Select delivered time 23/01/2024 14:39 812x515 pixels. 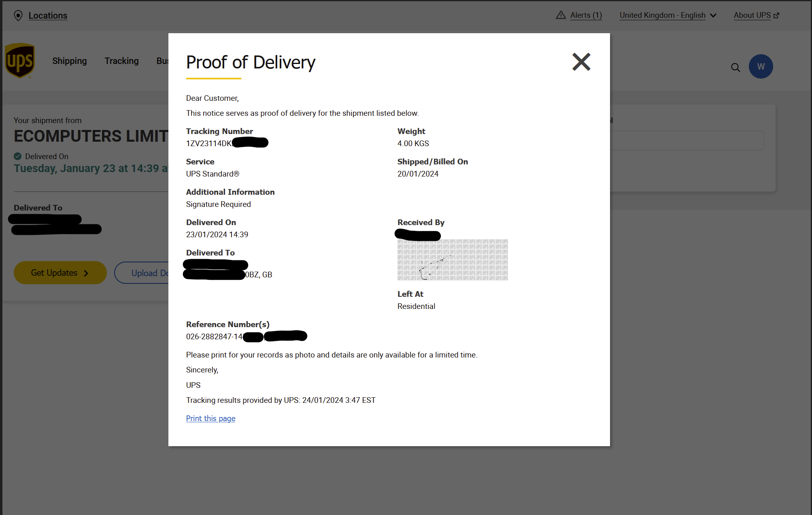point(217,234)
